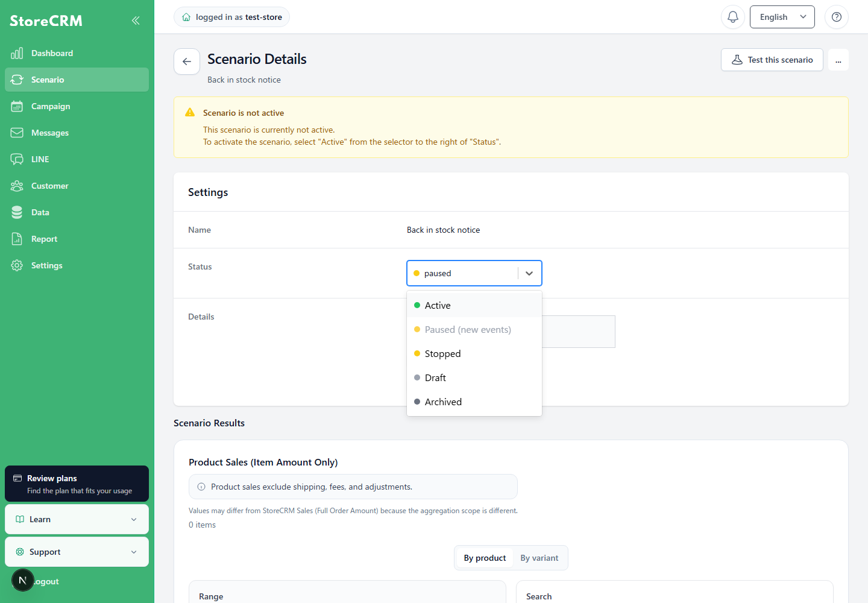Click the Settings gear icon in sidebar
The height and width of the screenshot is (603, 868).
click(x=17, y=265)
